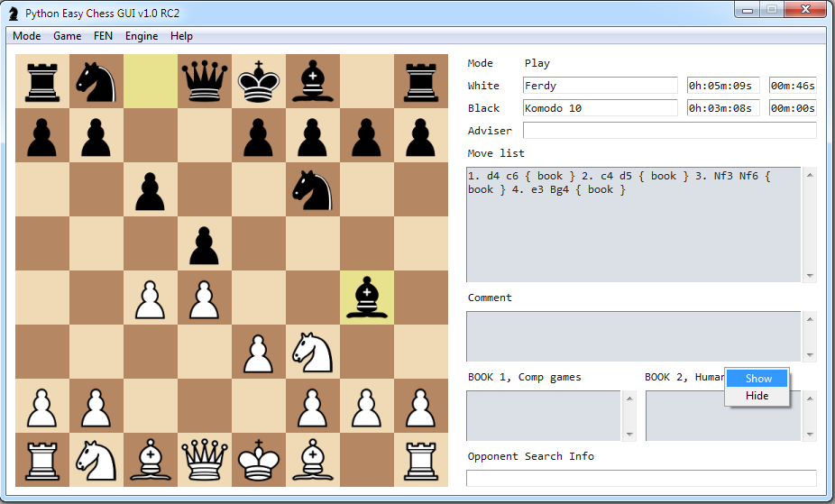
Task: Click BOOK 1 scroll up arrow
Action: 629,399
